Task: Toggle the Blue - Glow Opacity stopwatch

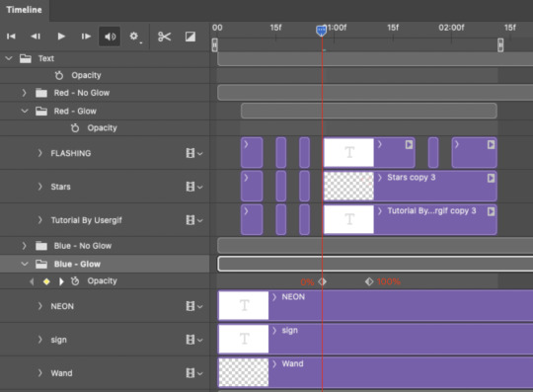Action: pos(75,280)
